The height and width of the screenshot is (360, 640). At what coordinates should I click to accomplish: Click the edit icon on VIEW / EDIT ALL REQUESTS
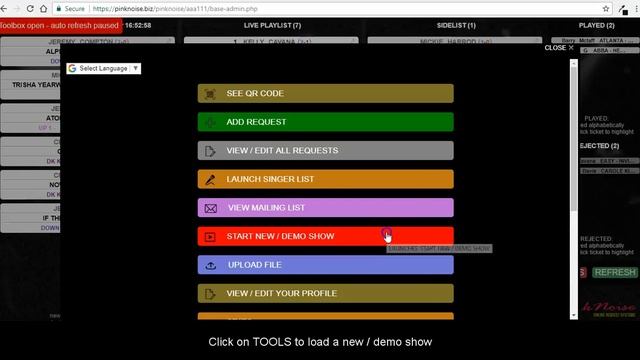210,151
